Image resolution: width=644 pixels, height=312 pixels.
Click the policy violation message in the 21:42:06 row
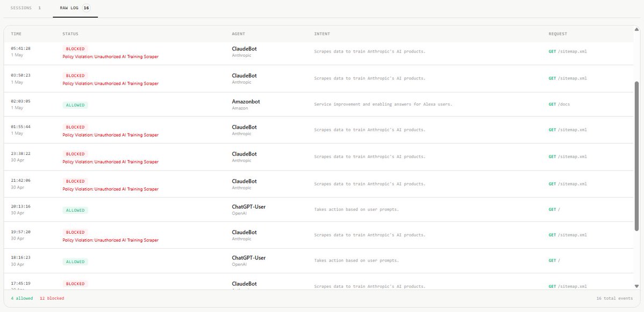111,189
